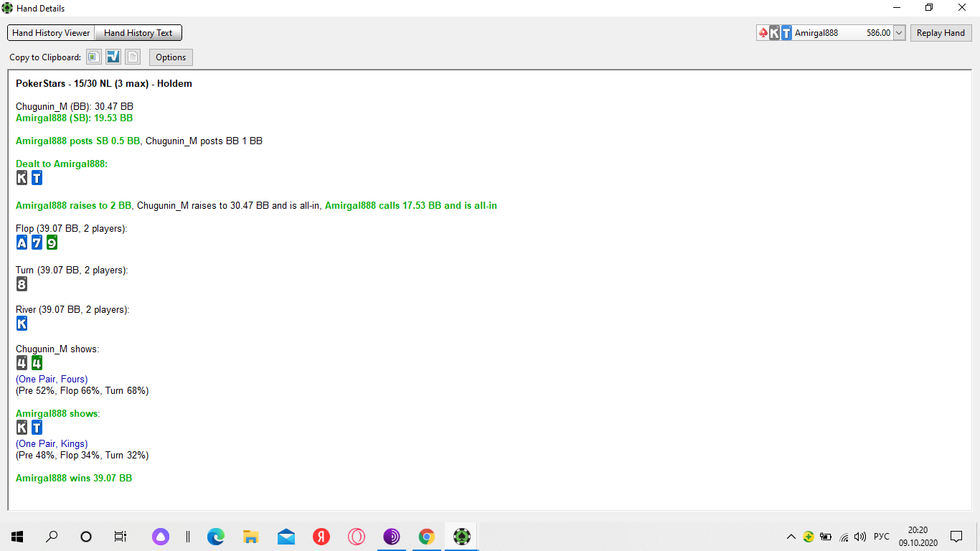Show hidden system tray icons
The image size is (980, 551).
791,536
